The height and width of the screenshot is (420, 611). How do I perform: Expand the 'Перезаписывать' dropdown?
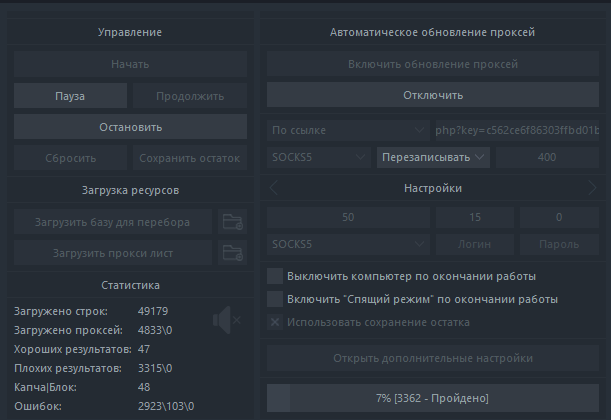pyautogui.click(x=432, y=157)
